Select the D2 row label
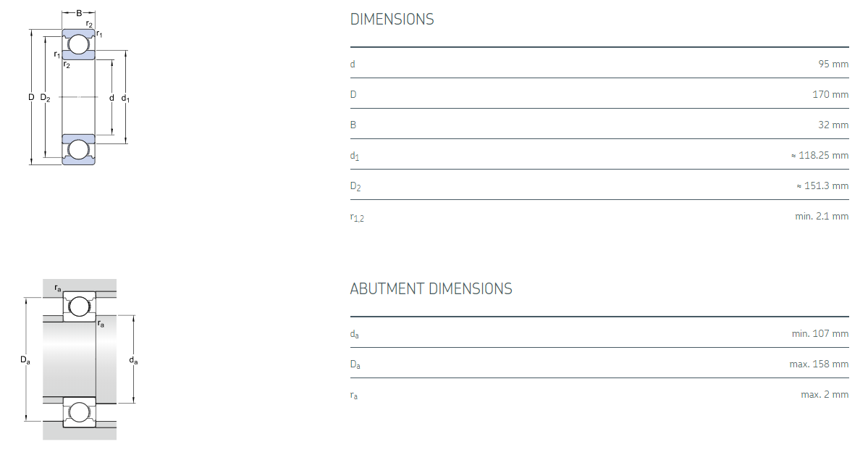 click(x=355, y=186)
